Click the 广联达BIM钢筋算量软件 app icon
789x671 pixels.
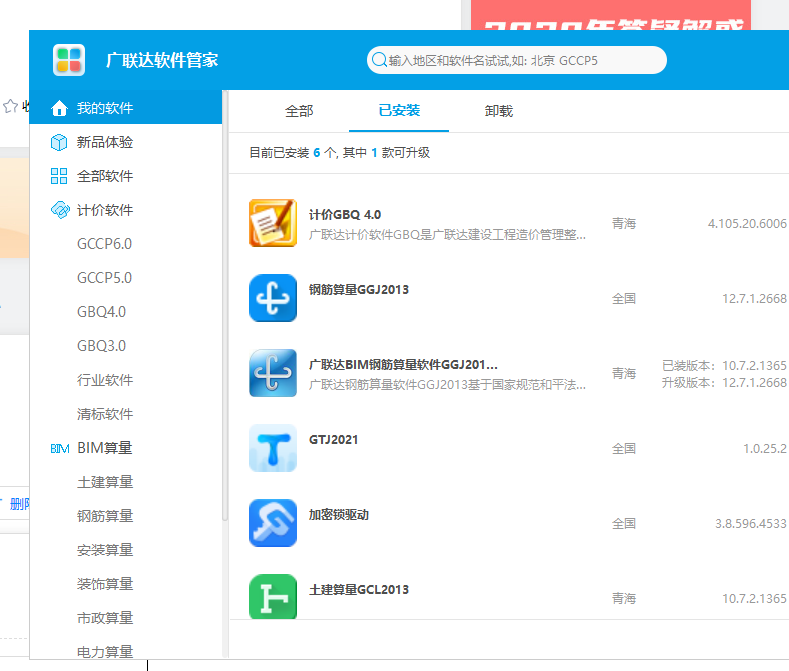[273, 373]
